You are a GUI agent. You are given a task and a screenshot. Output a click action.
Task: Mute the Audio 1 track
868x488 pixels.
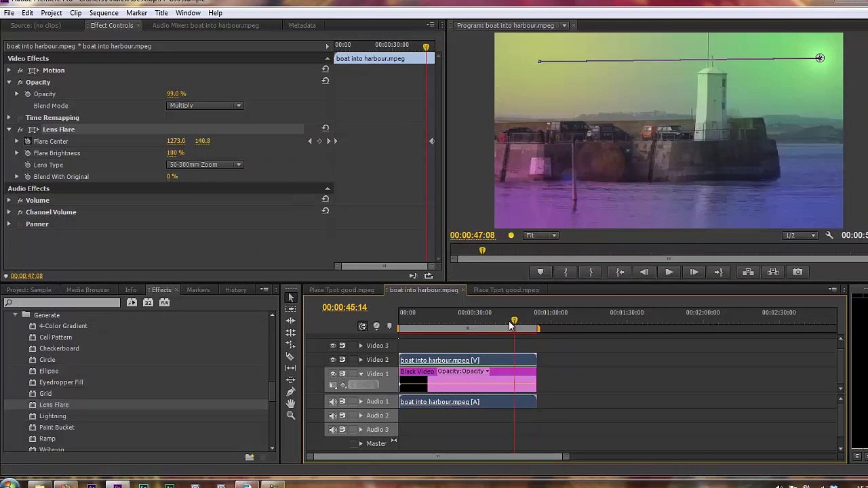pyautogui.click(x=333, y=402)
